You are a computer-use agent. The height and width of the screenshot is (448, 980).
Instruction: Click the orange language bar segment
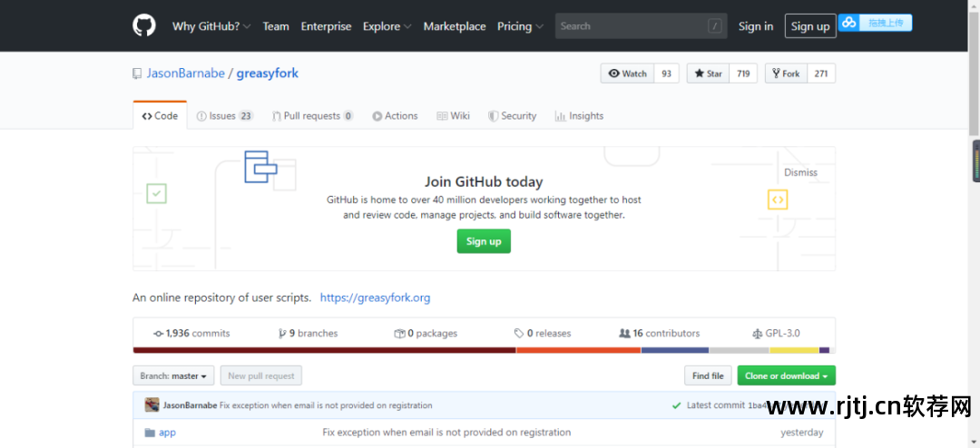coord(579,350)
